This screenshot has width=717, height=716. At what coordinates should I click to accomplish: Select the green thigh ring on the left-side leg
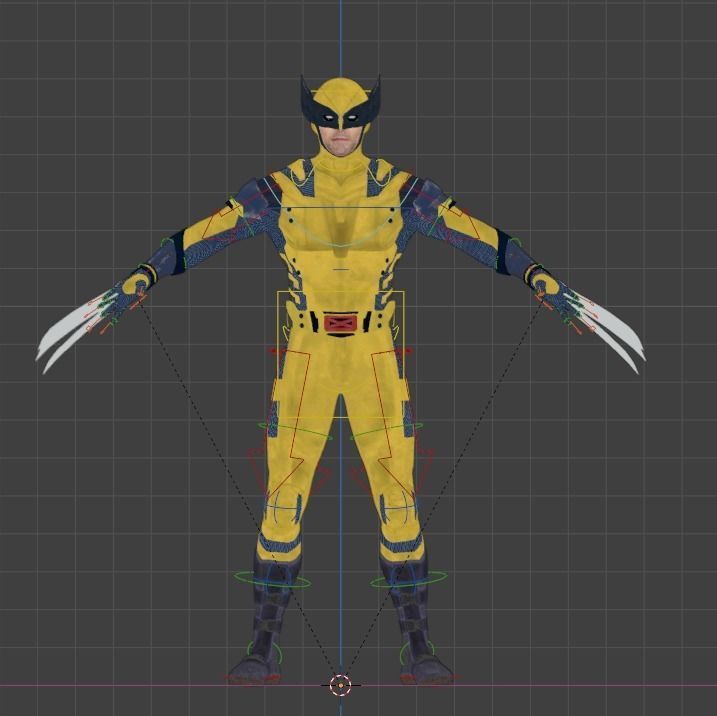(295, 431)
